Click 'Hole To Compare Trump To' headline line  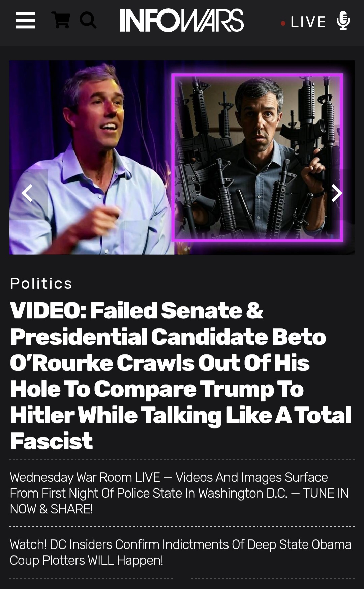157,389
